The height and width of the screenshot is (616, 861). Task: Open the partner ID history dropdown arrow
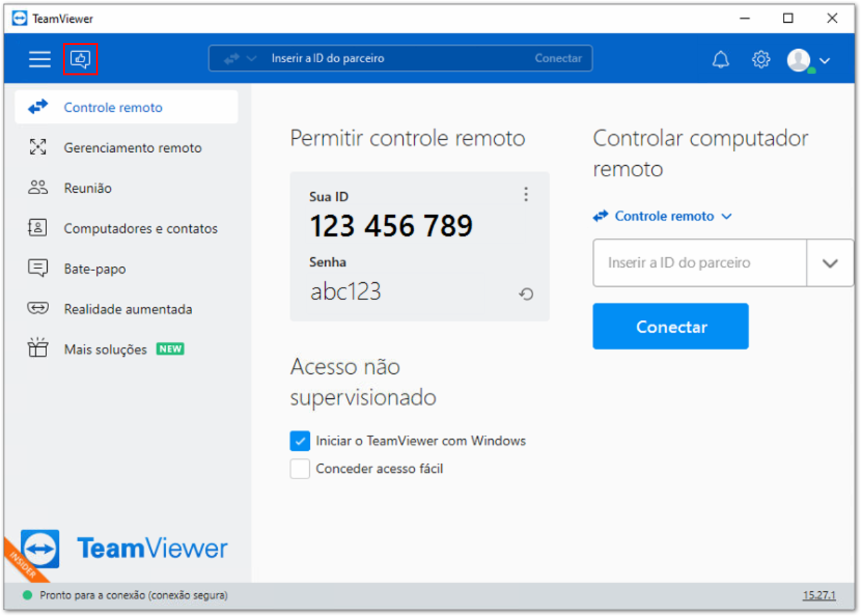pos(830,263)
